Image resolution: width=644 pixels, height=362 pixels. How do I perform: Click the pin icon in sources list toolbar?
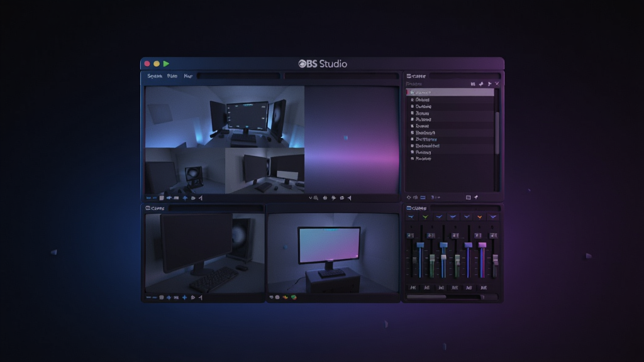coord(481,84)
